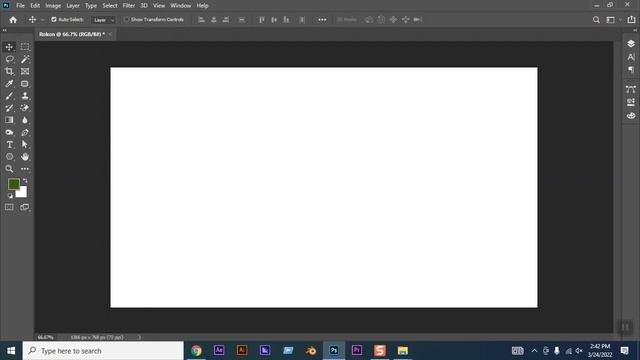Click the taskbar search box

pyautogui.click(x=103, y=351)
